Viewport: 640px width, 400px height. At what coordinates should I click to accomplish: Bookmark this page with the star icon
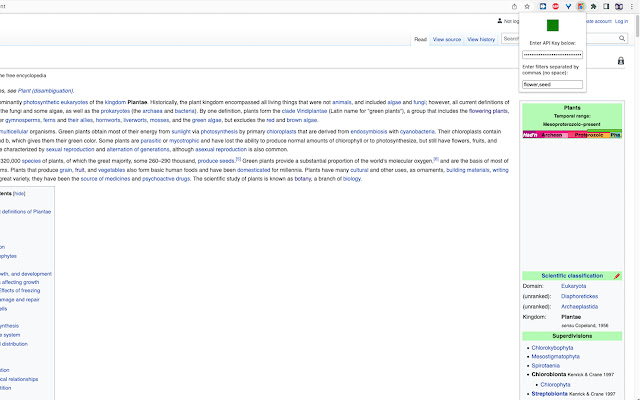tap(527, 6)
